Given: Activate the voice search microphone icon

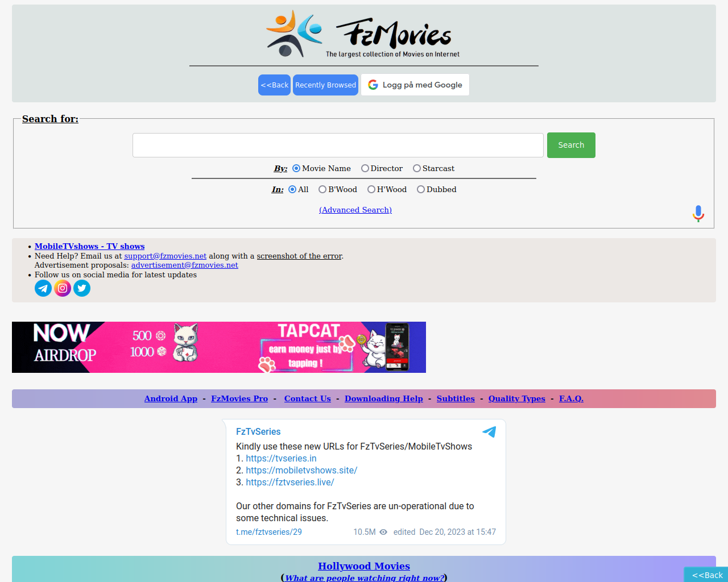Looking at the screenshot, I should (x=698, y=214).
